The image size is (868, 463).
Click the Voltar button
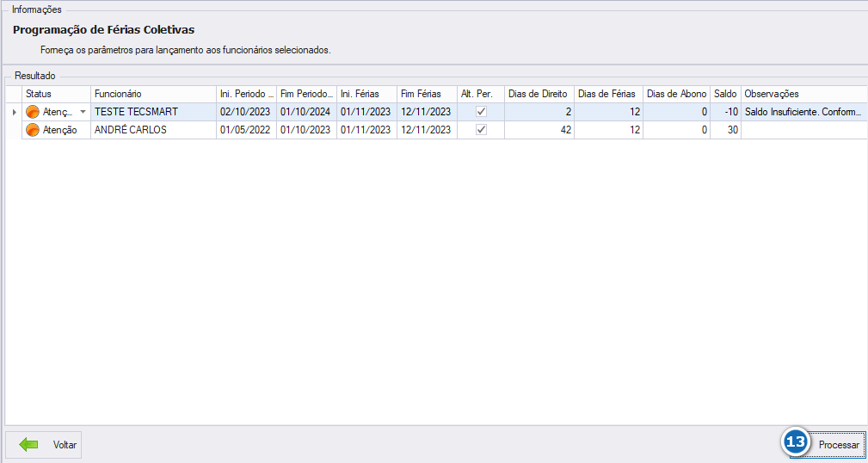(44, 445)
